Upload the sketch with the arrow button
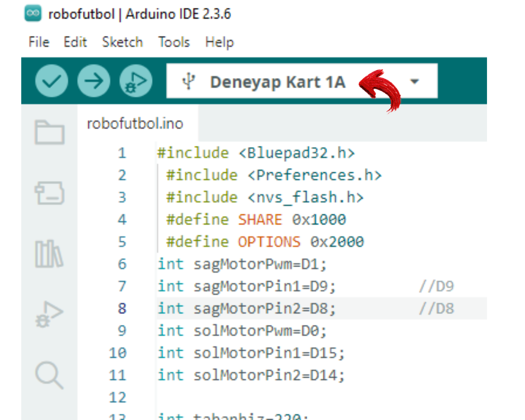525x420 pixels. [x=94, y=81]
